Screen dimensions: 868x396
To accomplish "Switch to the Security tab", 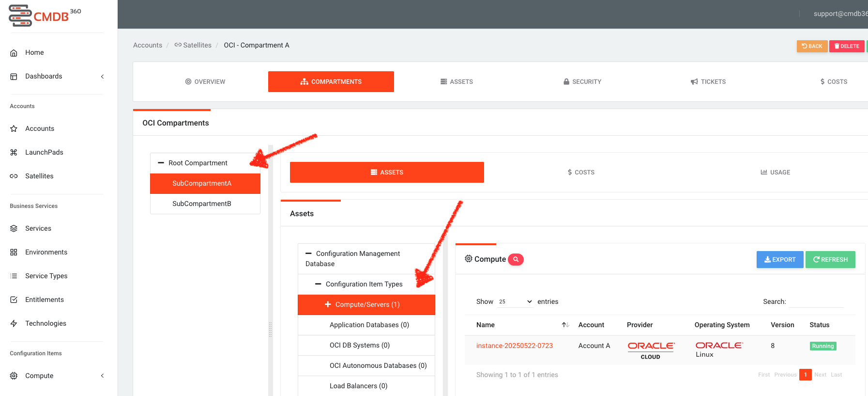I will tap(582, 82).
